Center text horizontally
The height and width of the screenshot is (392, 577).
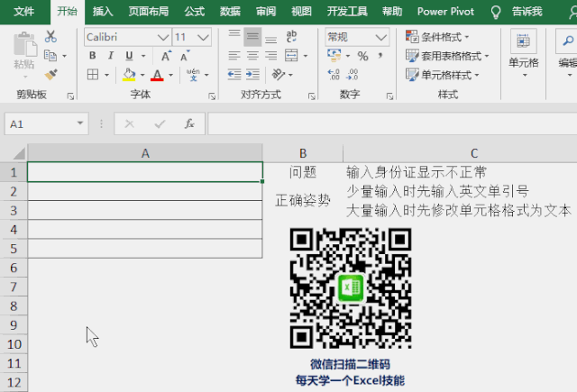pyautogui.click(x=252, y=56)
